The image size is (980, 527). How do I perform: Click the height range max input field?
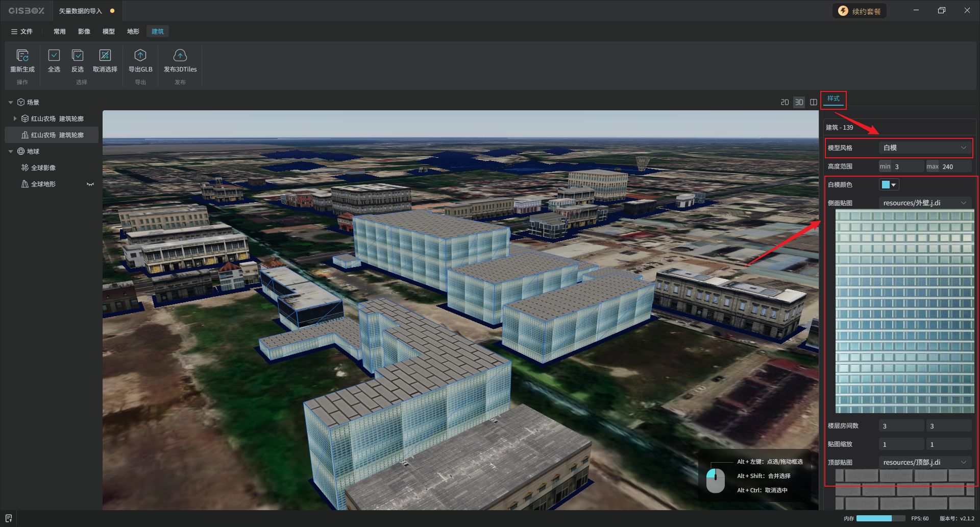(955, 167)
